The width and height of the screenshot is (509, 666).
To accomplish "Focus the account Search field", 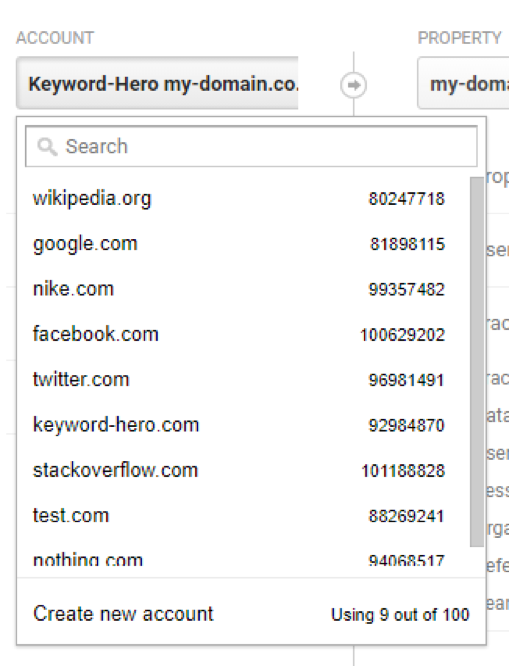I will click(251, 146).
